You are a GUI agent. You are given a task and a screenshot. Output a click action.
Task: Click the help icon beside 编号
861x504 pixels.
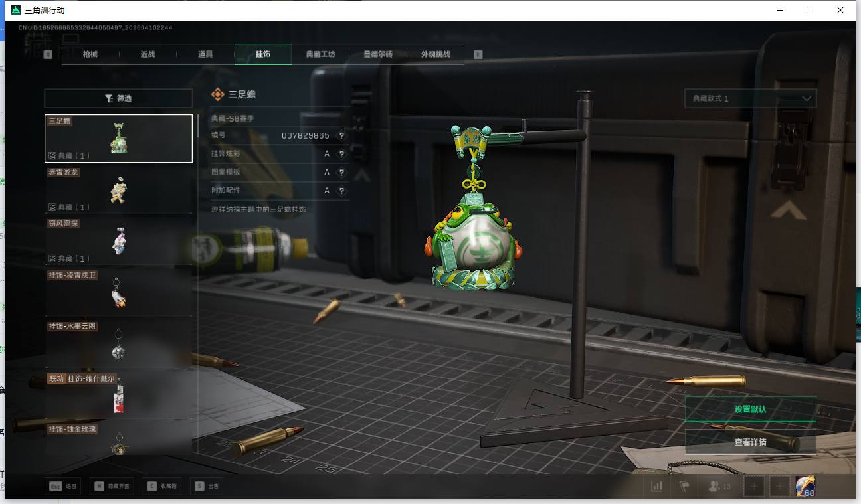click(x=341, y=135)
